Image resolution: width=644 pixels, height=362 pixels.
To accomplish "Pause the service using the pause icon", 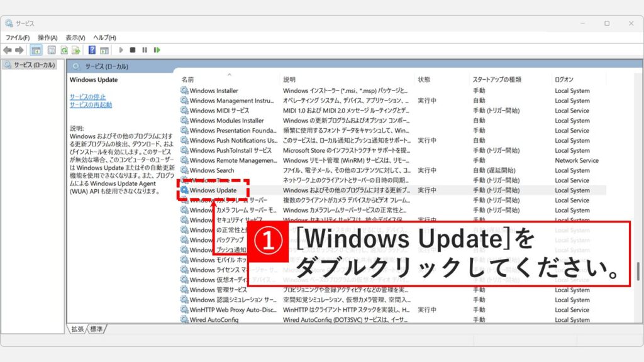I will [x=145, y=50].
